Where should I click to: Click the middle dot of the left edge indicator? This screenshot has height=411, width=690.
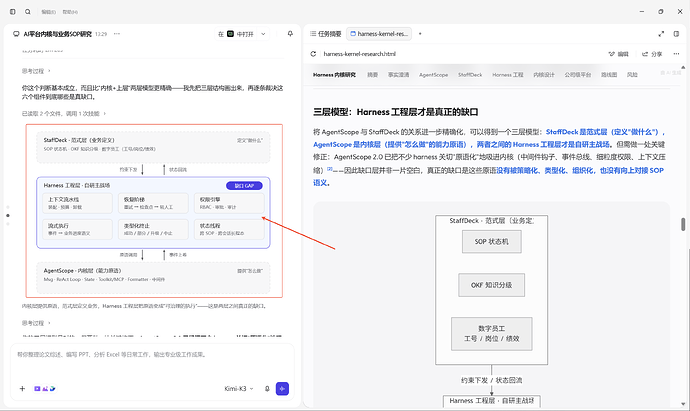click(8, 216)
